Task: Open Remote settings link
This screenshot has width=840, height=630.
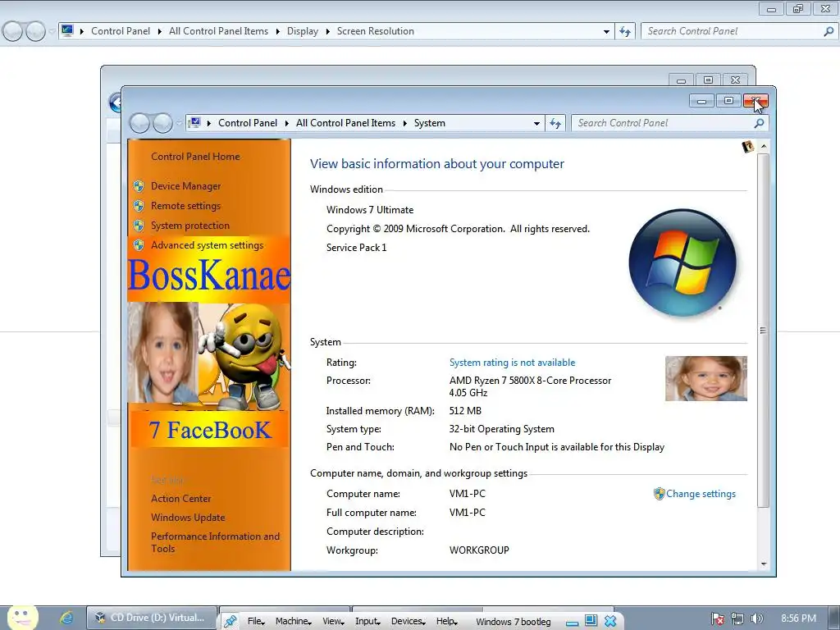Action: click(x=185, y=206)
